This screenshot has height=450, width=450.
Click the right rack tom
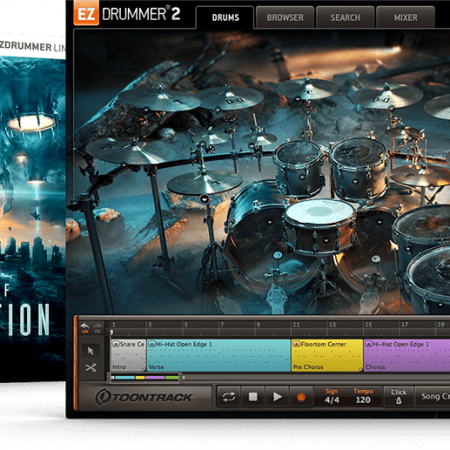[359, 168]
